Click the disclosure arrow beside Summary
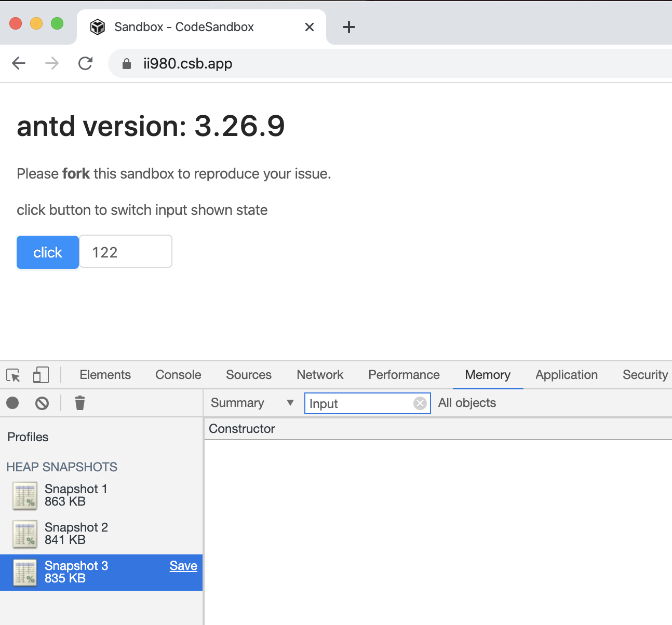 click(290, 403)
